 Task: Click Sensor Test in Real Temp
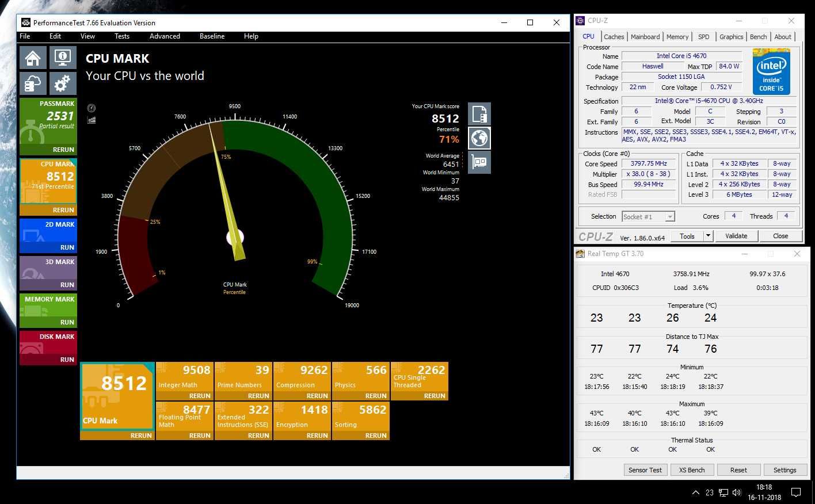[x=645, y=470]
